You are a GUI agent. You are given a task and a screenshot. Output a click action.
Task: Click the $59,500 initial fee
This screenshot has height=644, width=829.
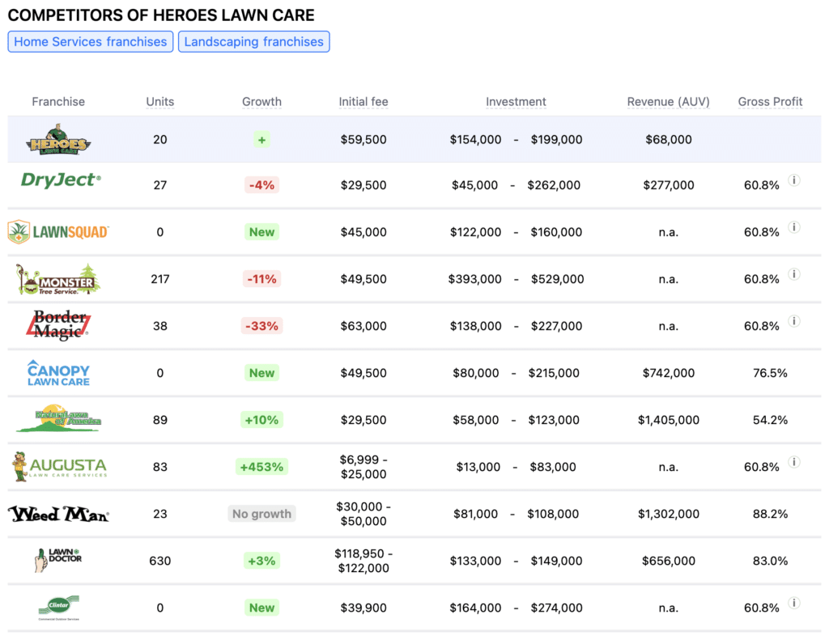tap(363, 139)
